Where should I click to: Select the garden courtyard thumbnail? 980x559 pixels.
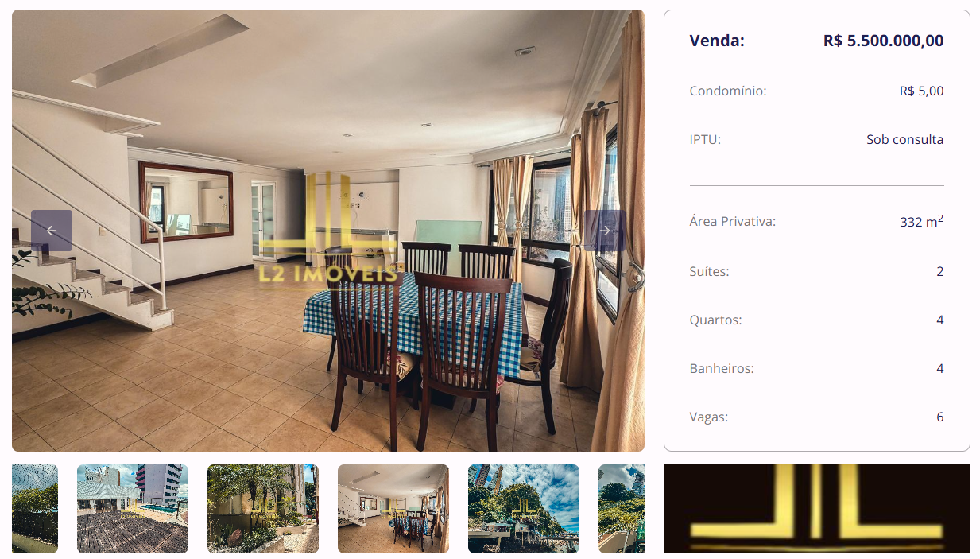263,509
